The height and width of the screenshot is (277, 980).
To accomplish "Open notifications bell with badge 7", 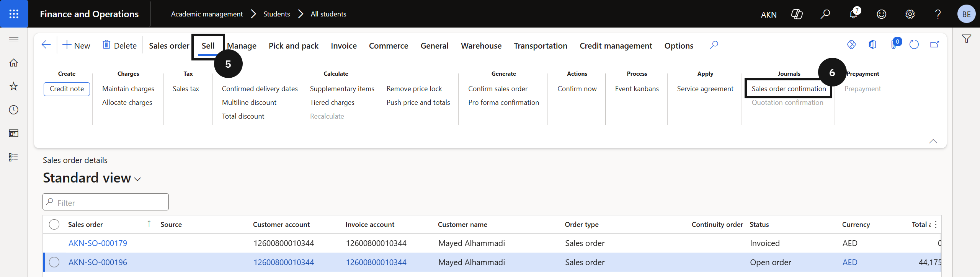I will pyautogui.click(x=854, y=14).
